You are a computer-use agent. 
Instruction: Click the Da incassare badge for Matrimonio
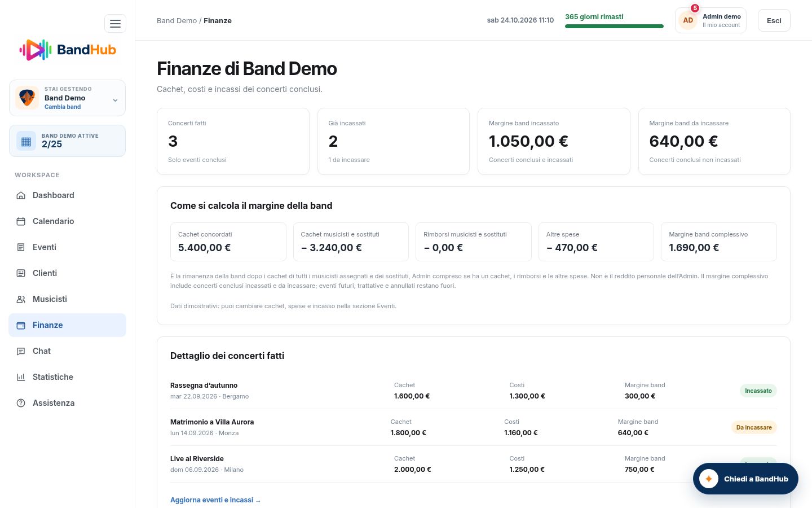pos(754,427)
